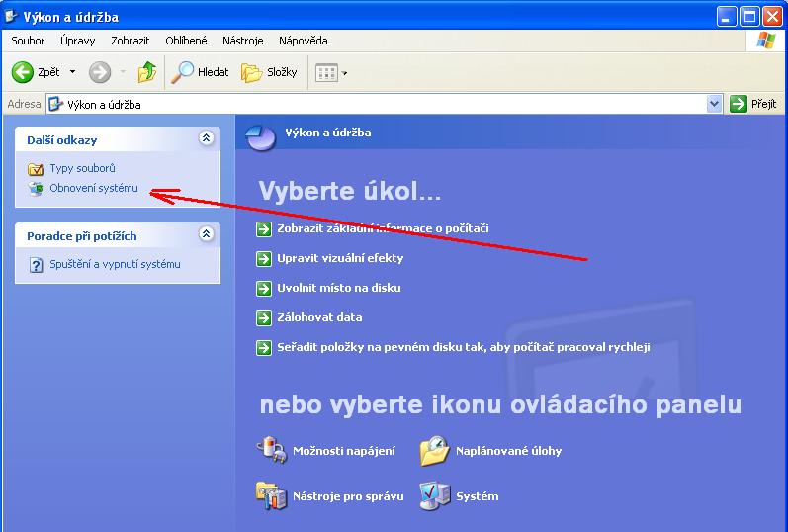
Task: Open the Systém computer icon
Action: [435, 495]
